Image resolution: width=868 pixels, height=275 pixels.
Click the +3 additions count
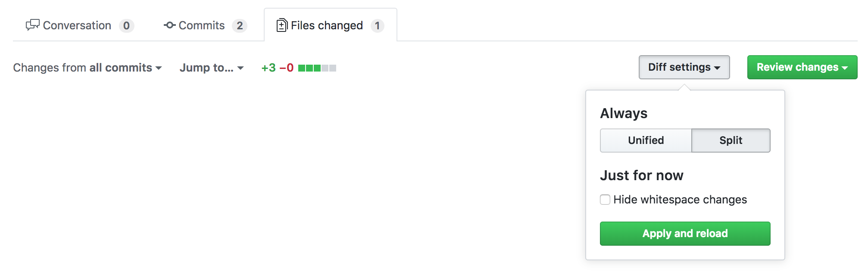(x=269, y=68)
